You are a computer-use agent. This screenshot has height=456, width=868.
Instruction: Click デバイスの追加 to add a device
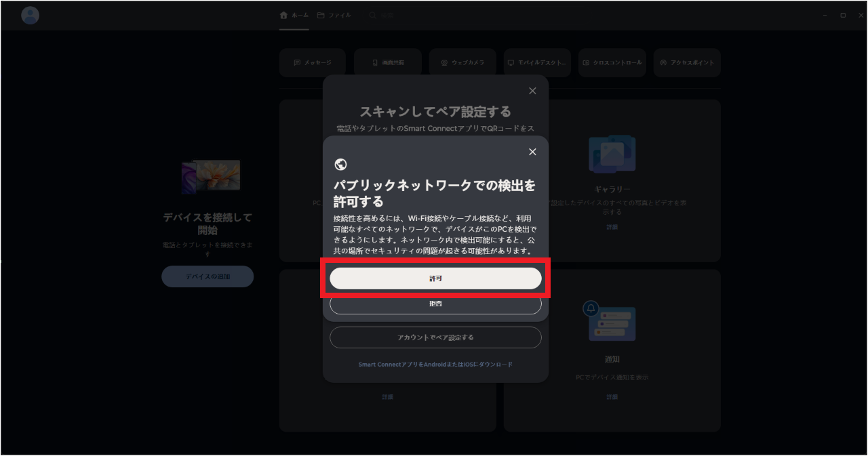(x=208, y=276)
